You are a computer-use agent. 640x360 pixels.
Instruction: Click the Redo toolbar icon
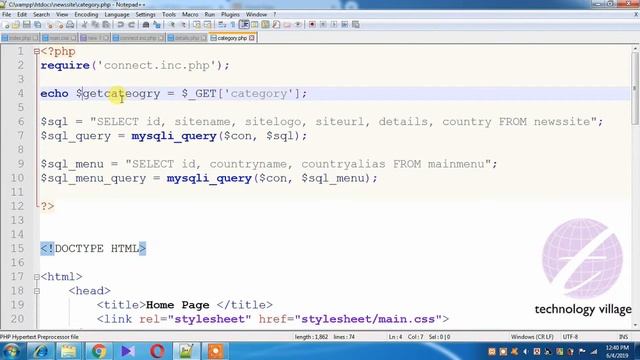[131, 25]
